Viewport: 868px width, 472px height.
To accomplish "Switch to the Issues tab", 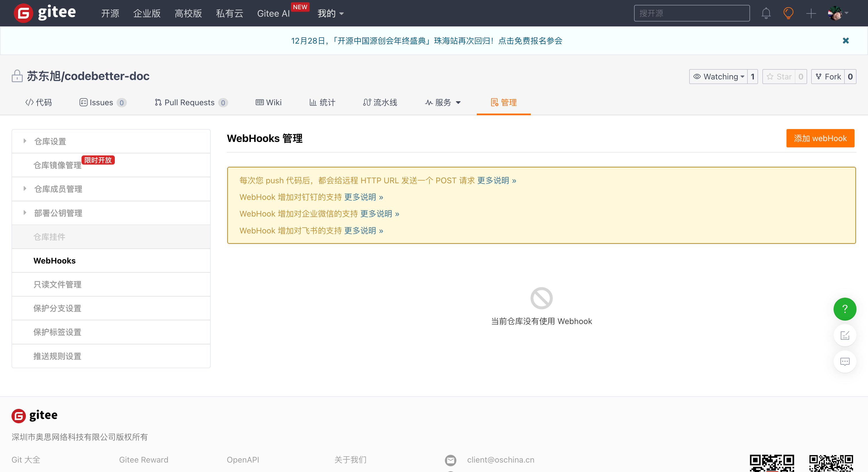I will point(103,102).
